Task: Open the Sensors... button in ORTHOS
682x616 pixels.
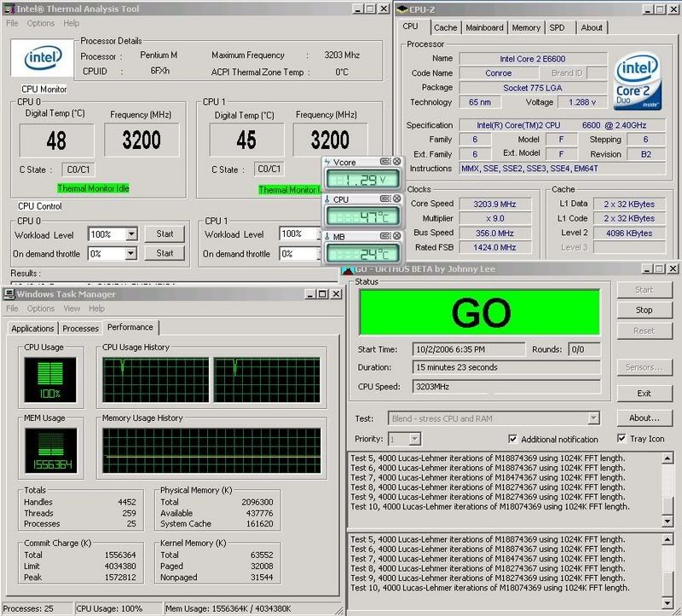Action: (x=644, y=367)
